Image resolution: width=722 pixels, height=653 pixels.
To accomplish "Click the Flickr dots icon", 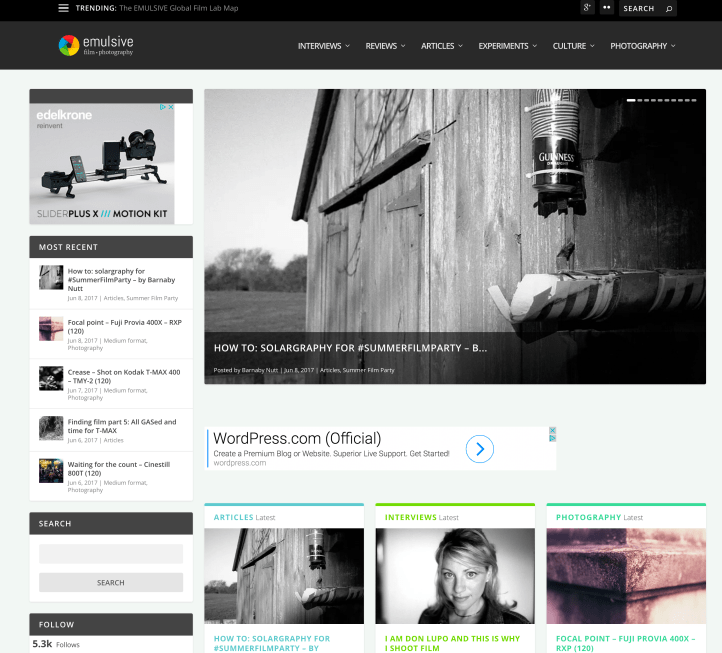I will pyautogui.click(x=607, y=8).
